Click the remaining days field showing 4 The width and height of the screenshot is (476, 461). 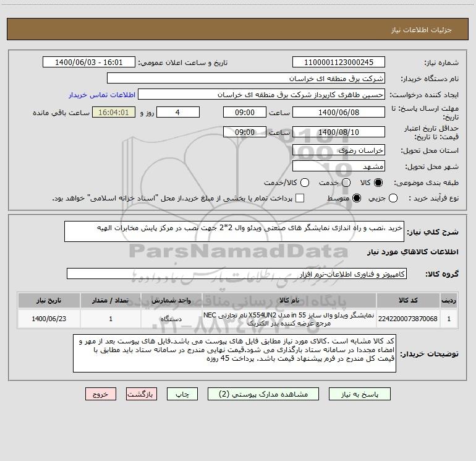coord(177,112)
